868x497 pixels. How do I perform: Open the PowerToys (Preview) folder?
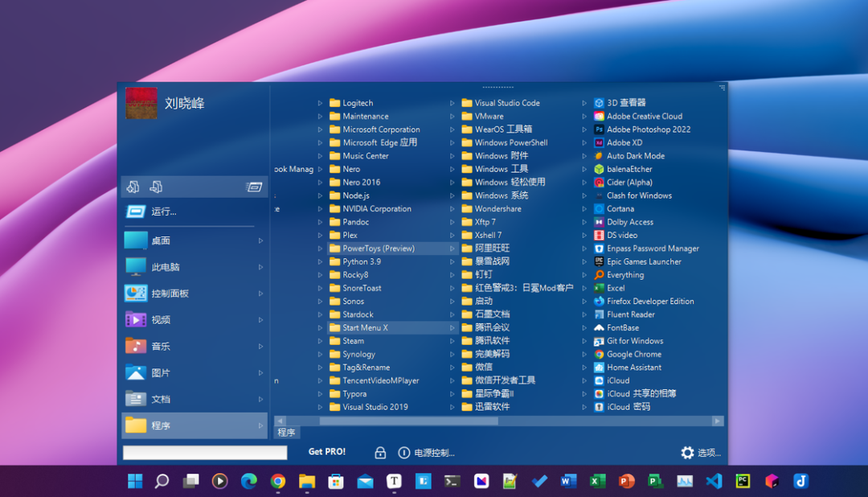point(372,249)
